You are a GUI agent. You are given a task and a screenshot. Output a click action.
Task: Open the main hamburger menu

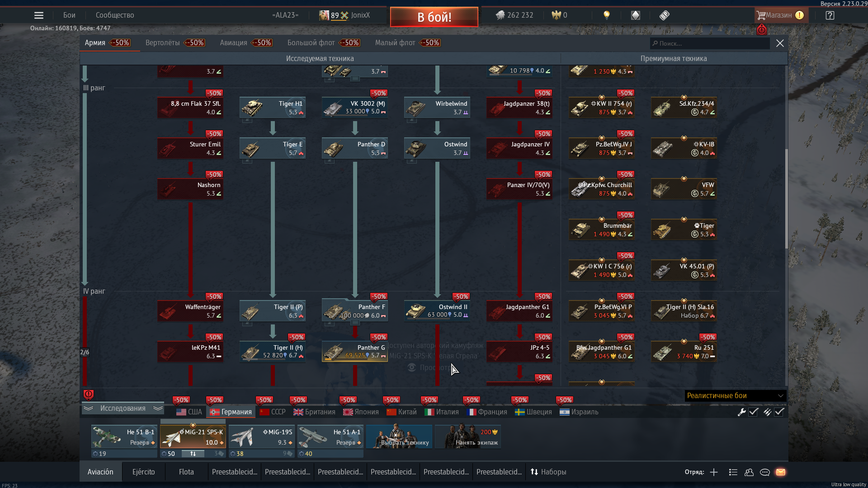pos(39,15)
